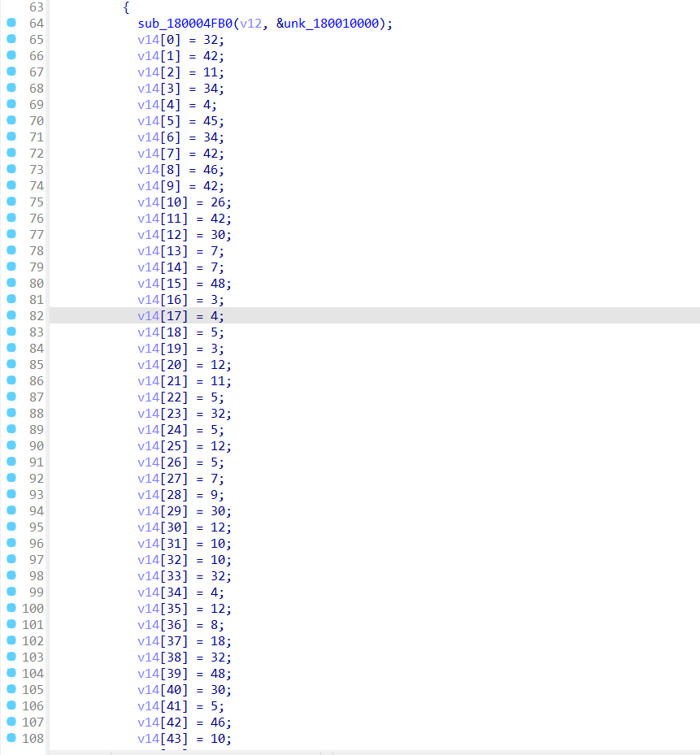Select statement v14[15] = 48
This screenshot has height=755, width=700.
[x=185, y=284]
